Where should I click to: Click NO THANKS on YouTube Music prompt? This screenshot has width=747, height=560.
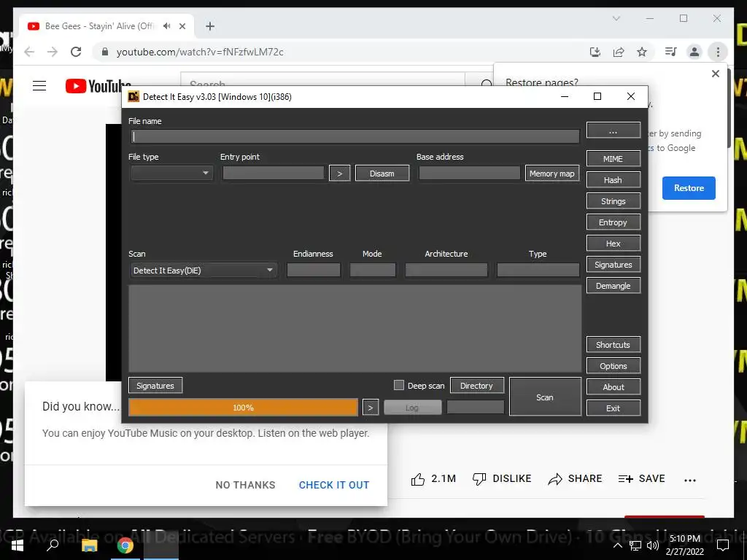point(245,485)
